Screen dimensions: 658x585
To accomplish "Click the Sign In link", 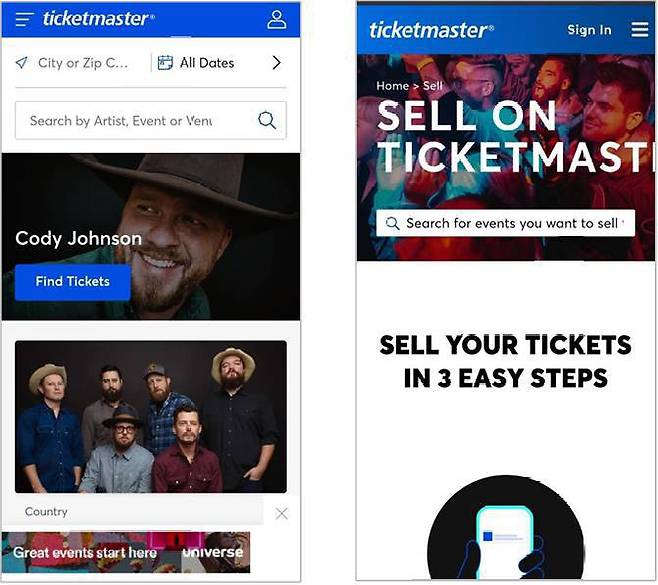I will (589, 30).
